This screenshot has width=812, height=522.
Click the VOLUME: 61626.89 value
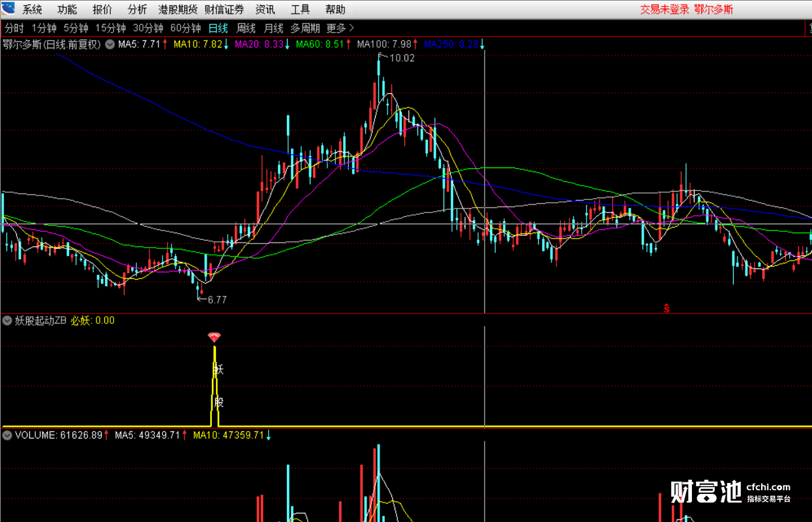coord(59,435)
